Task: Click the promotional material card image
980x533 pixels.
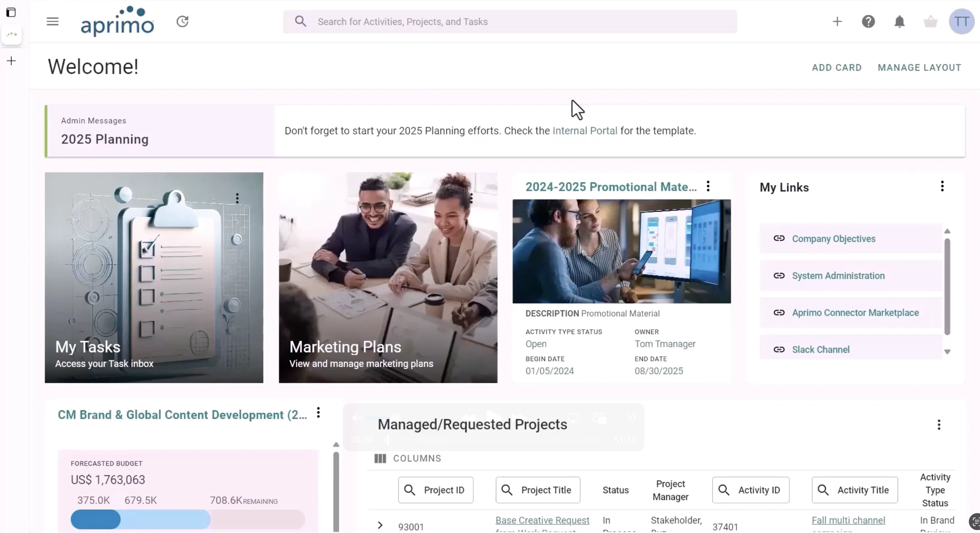Action: click(x=621, y=251)
